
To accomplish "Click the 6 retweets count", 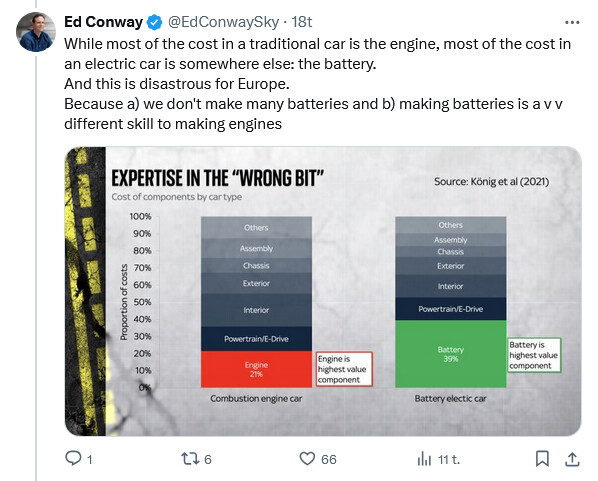I will (x=208, y=459).
